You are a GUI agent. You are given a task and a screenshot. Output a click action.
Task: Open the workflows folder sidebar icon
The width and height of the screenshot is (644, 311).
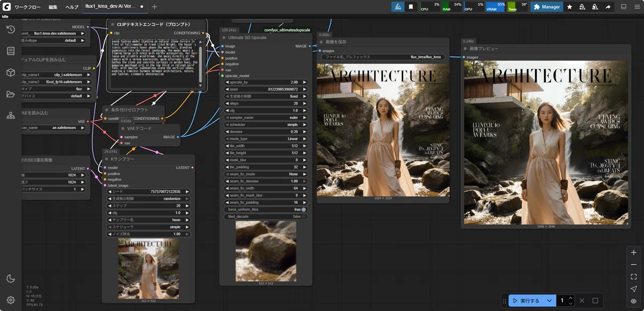click(x=11, y=94)
